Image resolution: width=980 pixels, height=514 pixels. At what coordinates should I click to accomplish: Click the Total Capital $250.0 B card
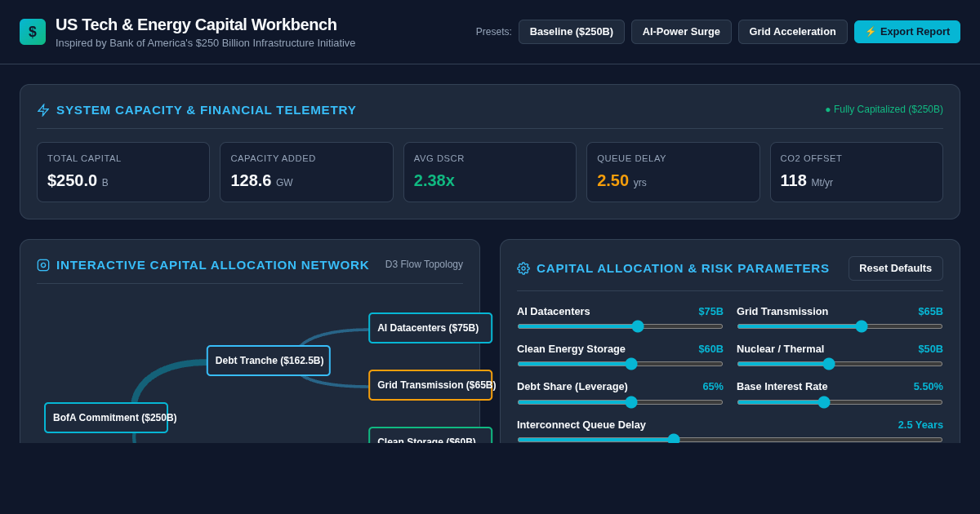[x=123, y=172]
